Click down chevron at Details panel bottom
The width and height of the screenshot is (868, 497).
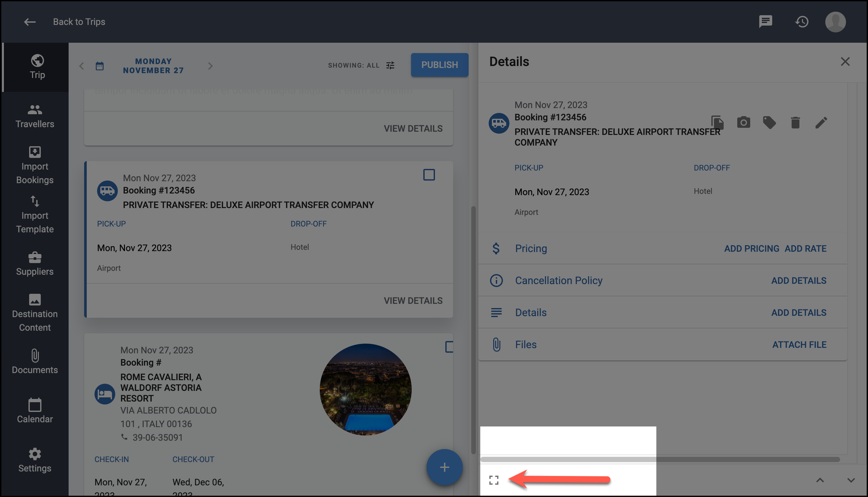pyautogui.click(x=851, y=480)
